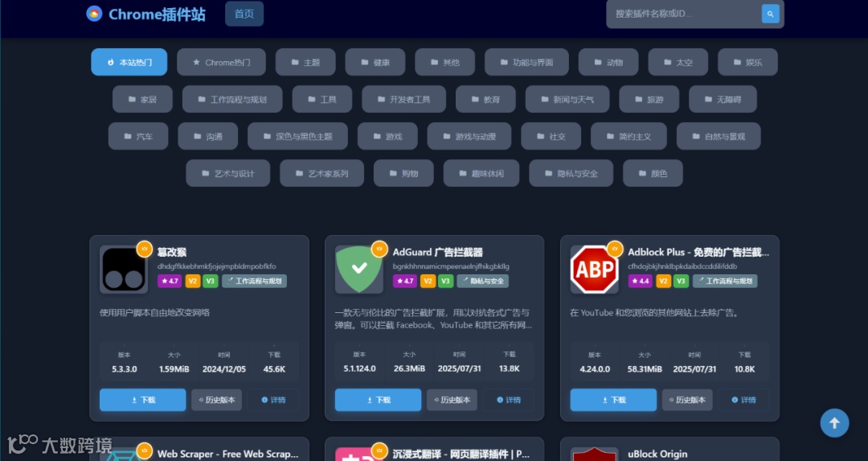Open the Web Scraper extension title
The image size is (868, 461).
(227, 454)
